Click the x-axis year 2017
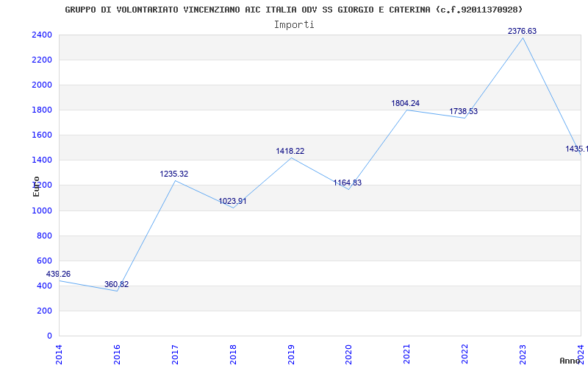Image resolution: width=588 pixels, height=368 pixels. pyautogui.click(x=175, y=354)
